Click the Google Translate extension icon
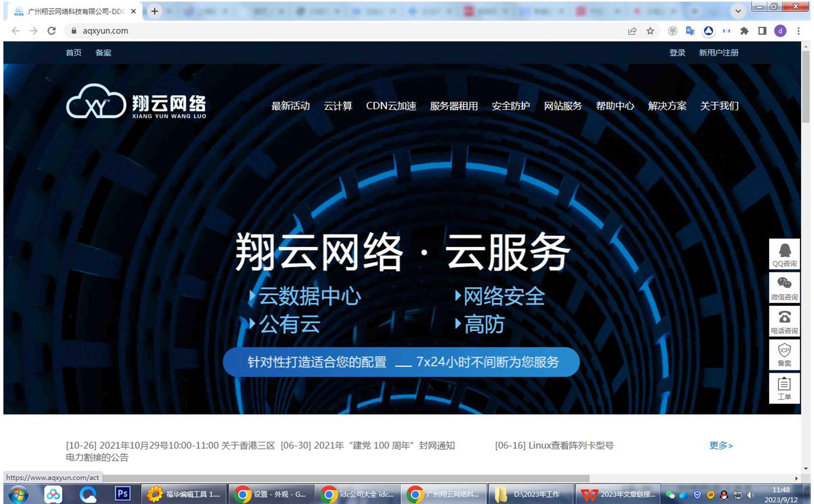Screen dimensions: 814x504 690,31
